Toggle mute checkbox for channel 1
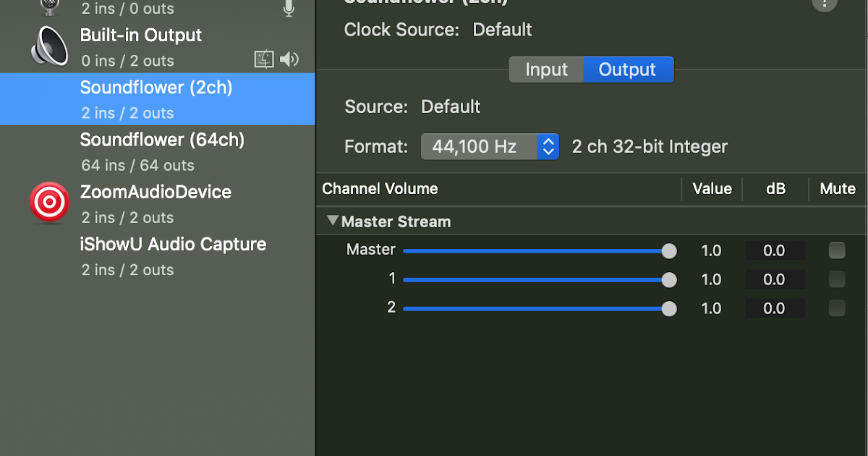Screen dimensions: 868x456 837,279
